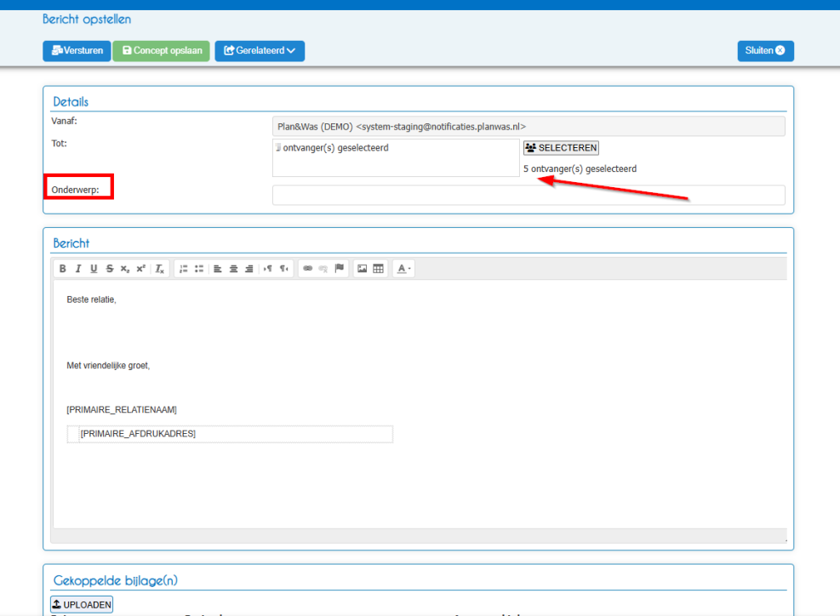Viewport: 840px width, 616px height.
Task: Insert a bulleted list
Action: [x=199, y=269]
